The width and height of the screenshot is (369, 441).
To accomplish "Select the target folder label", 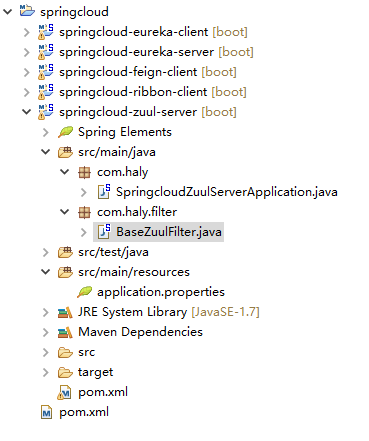I will (x=96, y=373).
